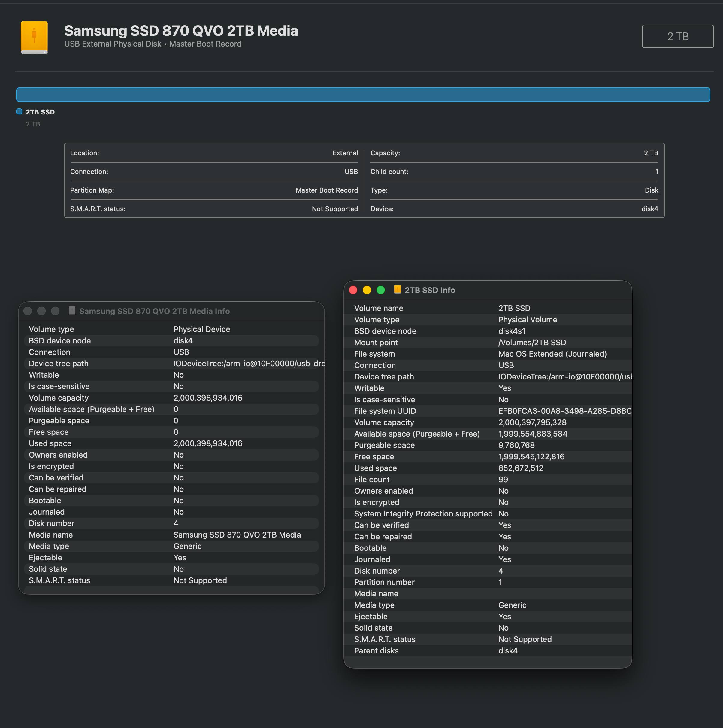
Task: Click the drive icon in 2TB SSD Info title
Action: tap(397, 289)
